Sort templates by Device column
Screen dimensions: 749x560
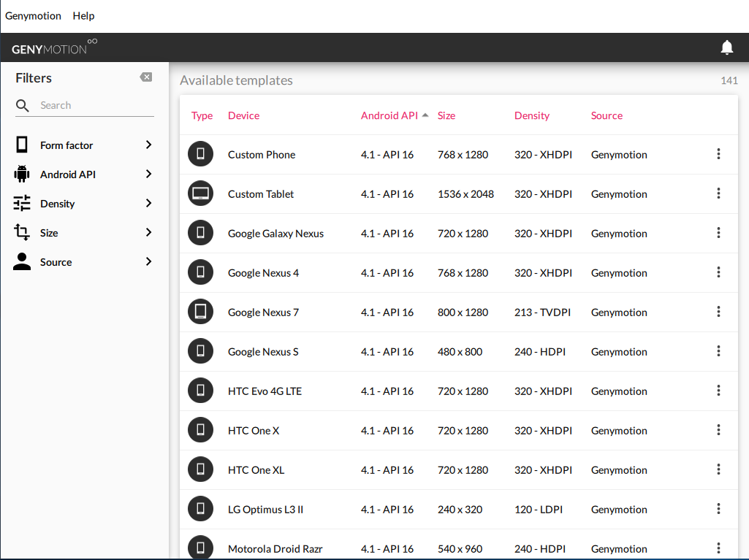point(243,115)
